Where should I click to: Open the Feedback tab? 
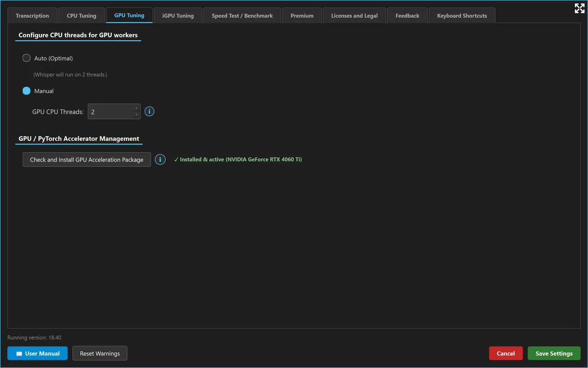point(407,16)
